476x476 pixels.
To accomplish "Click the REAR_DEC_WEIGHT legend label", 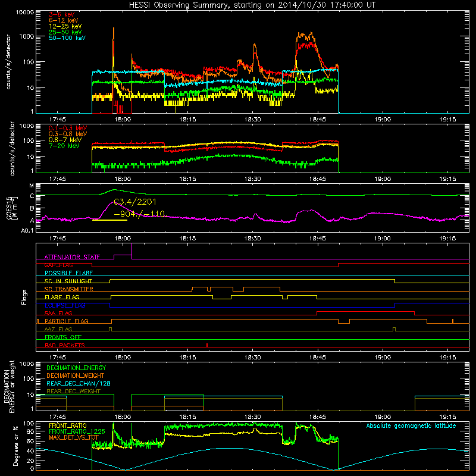I will [x=73, y=392].
